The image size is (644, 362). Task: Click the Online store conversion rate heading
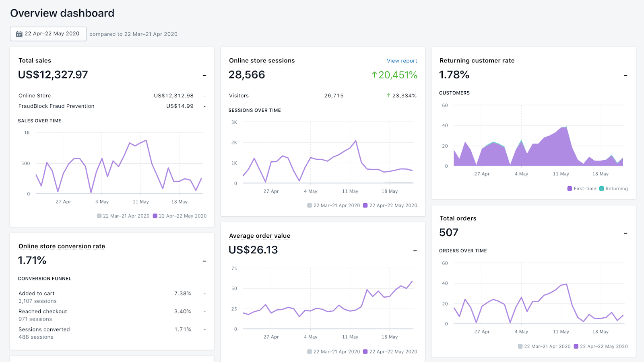pyautogui.click(x=62, y=246)
